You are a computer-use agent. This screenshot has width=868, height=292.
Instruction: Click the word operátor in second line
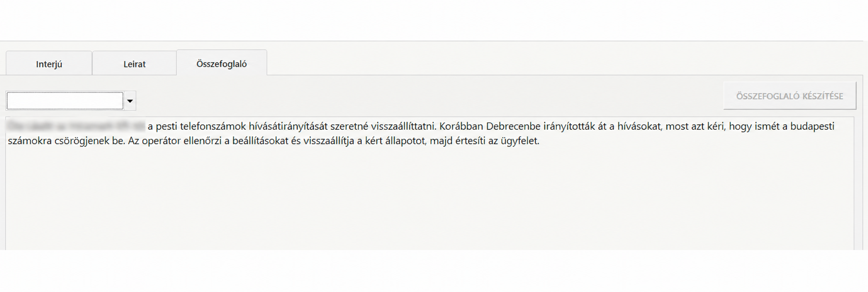coord(161,141)
